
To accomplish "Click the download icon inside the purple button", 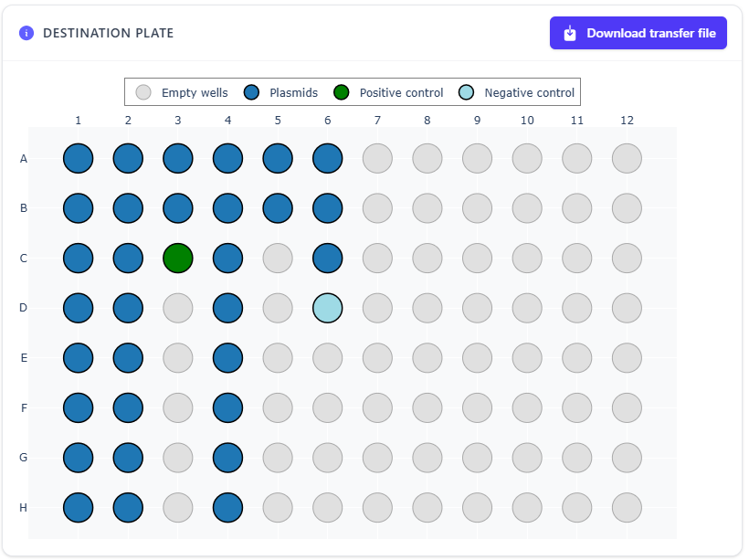I will click(568, 32).
